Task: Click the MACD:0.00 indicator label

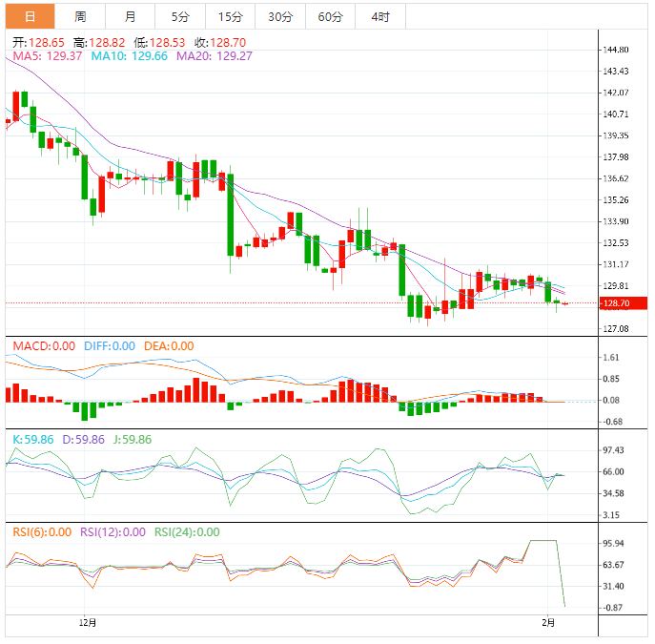Action: (x=44, y=346)
